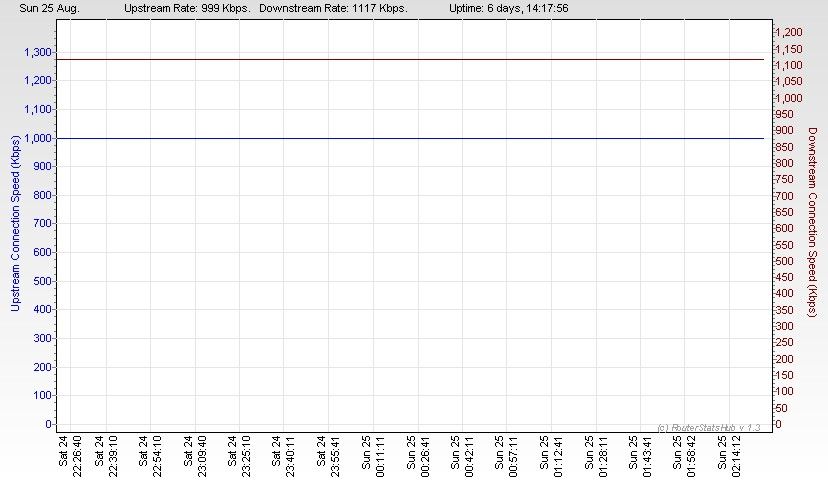Click the 1,000 label on upstream axis

37,138
